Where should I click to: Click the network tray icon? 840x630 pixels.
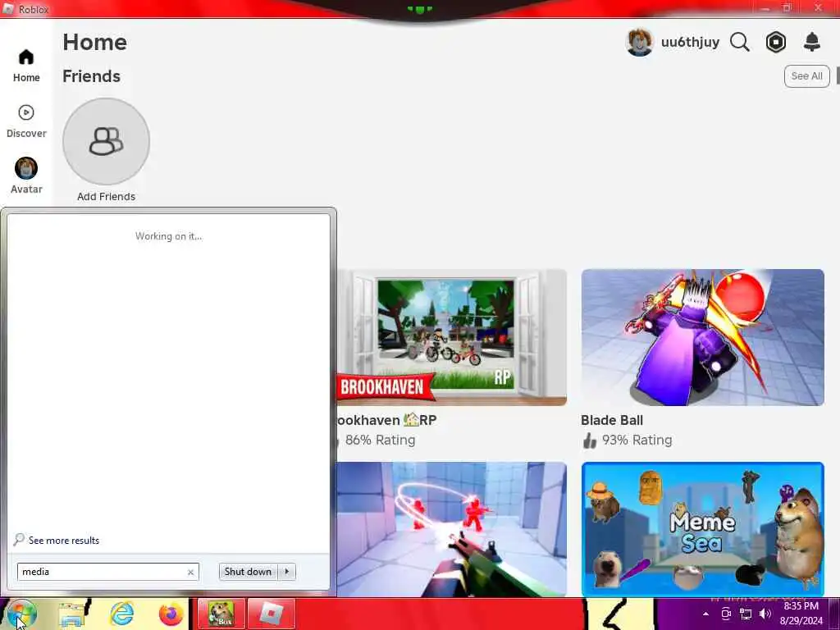point(745,614)
